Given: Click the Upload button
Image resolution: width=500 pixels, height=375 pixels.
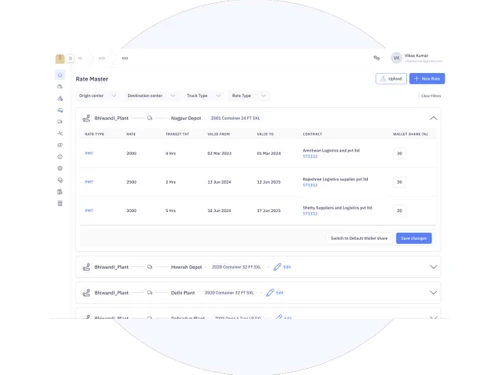Looking at the screenshot, I should coord(391,79).
